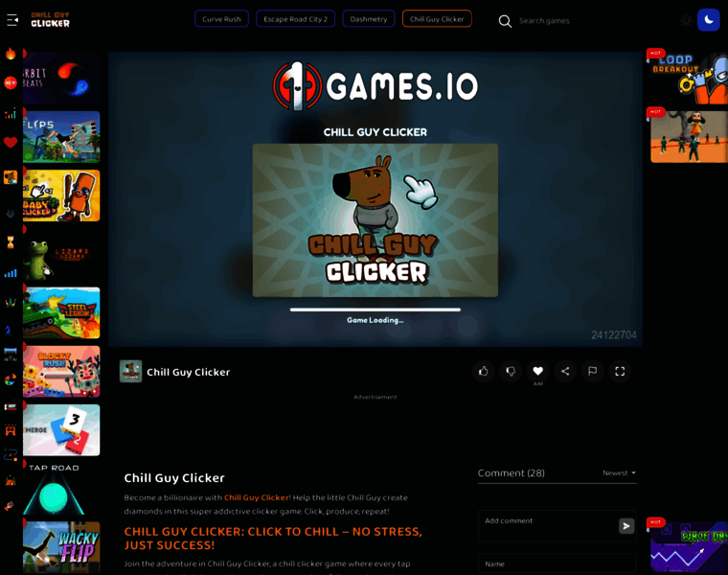Open the orange game thumbnail sidebar icon

[x=11, y=177]
